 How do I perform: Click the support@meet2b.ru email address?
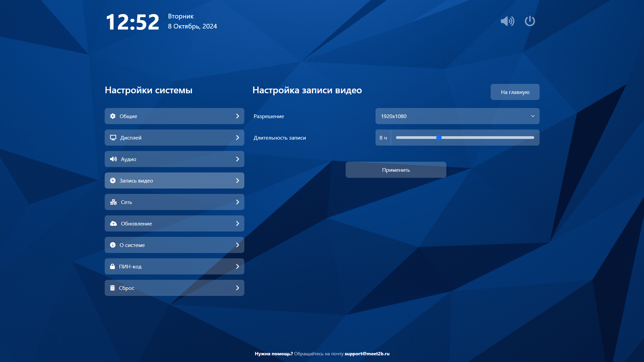click(367, 354)
